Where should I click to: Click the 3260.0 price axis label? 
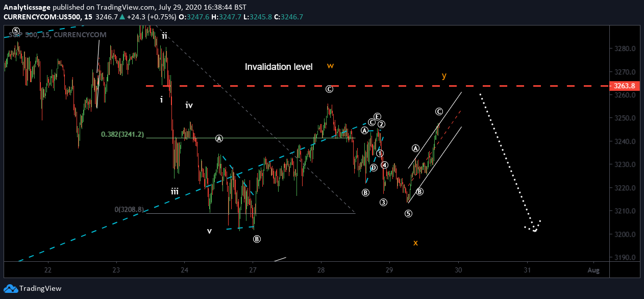626,95
